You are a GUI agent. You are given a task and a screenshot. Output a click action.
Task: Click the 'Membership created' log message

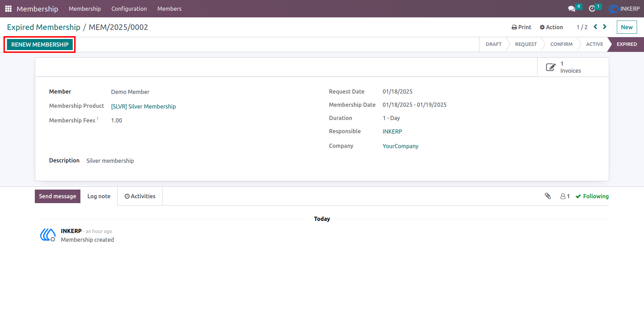point(87,240)
